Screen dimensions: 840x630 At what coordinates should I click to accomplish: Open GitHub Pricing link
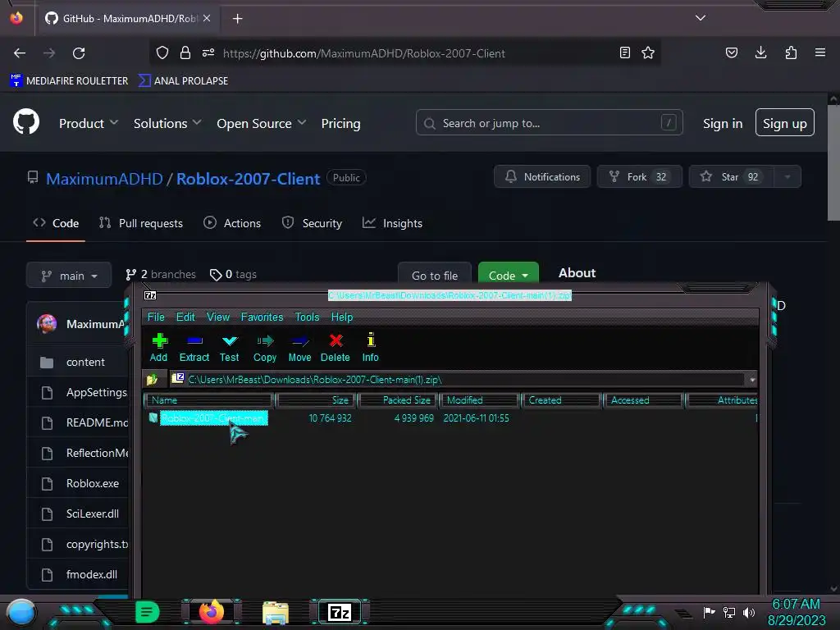pos(340,123)
